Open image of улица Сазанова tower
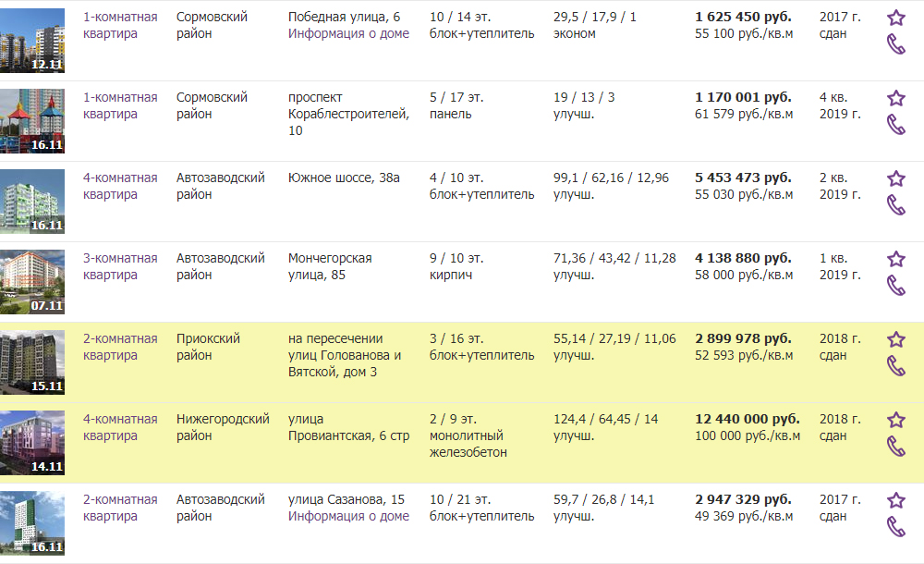 tap(32, 523)
